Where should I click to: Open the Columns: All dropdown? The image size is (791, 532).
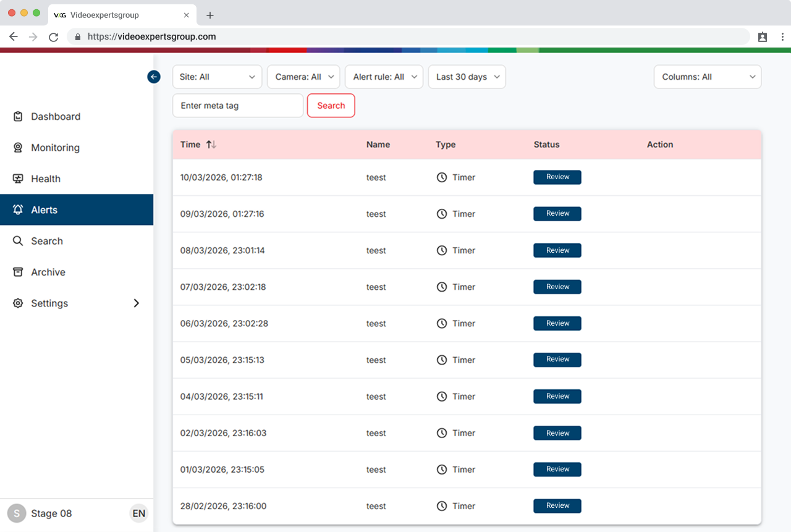708,77
